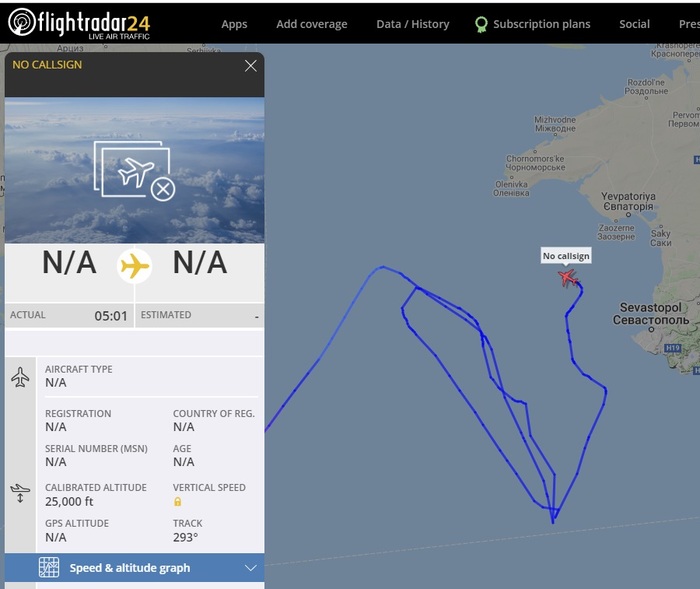The width and height of the screenshot is (700, 589).
Task: Click the yellow plane route icon
Action: 134,266
